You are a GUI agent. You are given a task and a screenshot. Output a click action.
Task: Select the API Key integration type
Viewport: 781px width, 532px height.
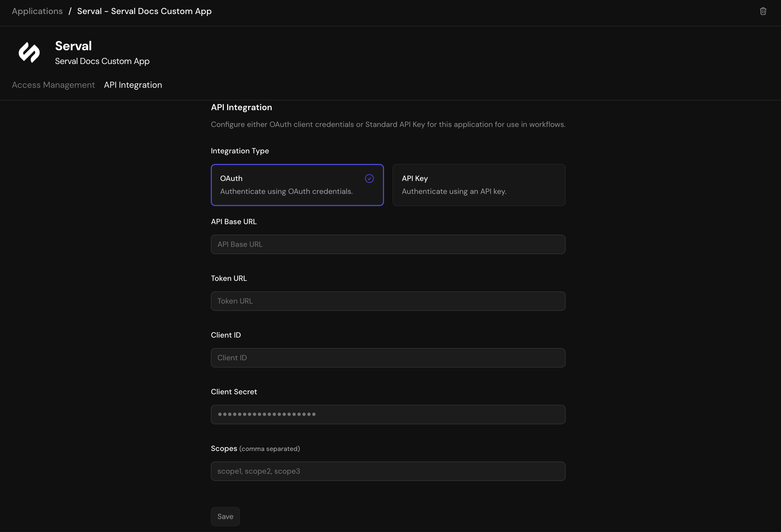pyautogui.click(x=479, y=185)
